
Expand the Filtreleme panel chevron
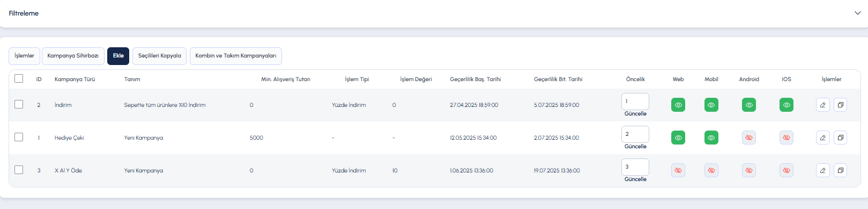click(x=857, y=13)
